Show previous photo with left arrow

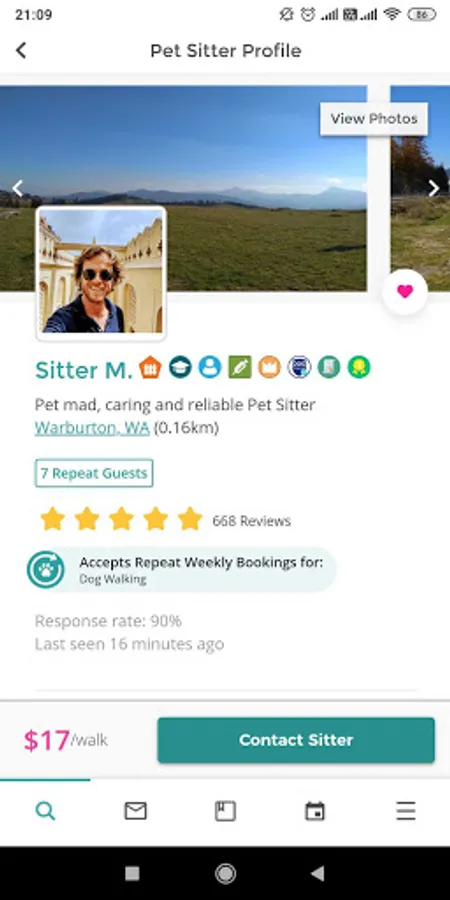[17, 188]
